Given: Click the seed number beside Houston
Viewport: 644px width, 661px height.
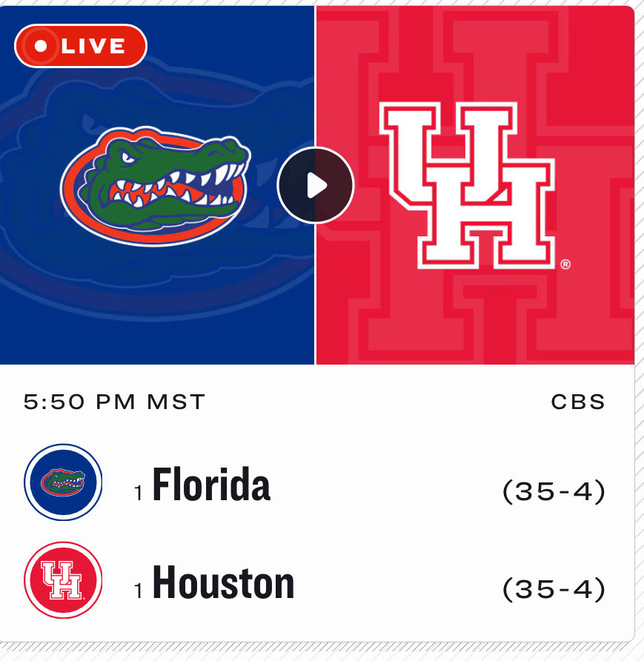Looking at the screenshot, I should pos(139,591).
